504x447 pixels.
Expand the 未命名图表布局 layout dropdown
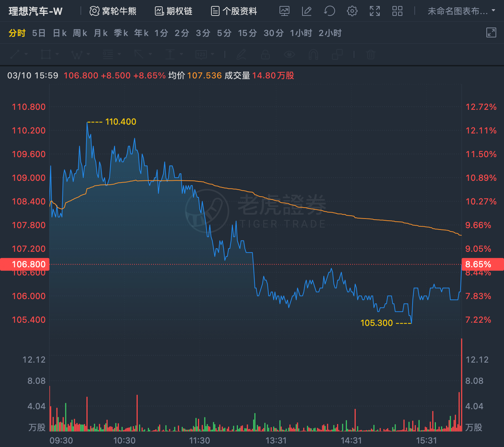click(x=462, y=11)
